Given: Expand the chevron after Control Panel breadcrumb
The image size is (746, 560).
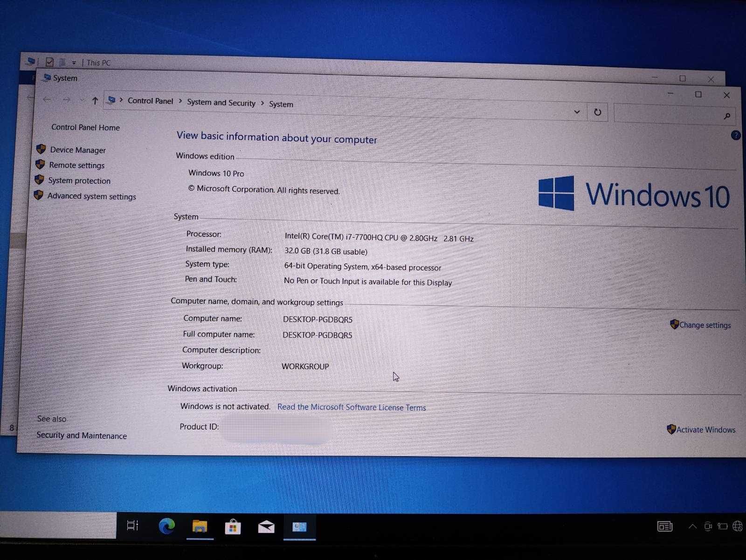Looking at the screenshot, I should pos(180,101).
